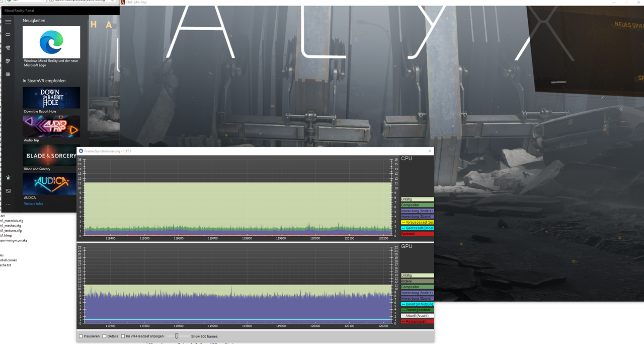The height and width of the screenshot is (344, 644).
Task: Click the cyan Gedrosselt legend entry
Action: point(417,228)
